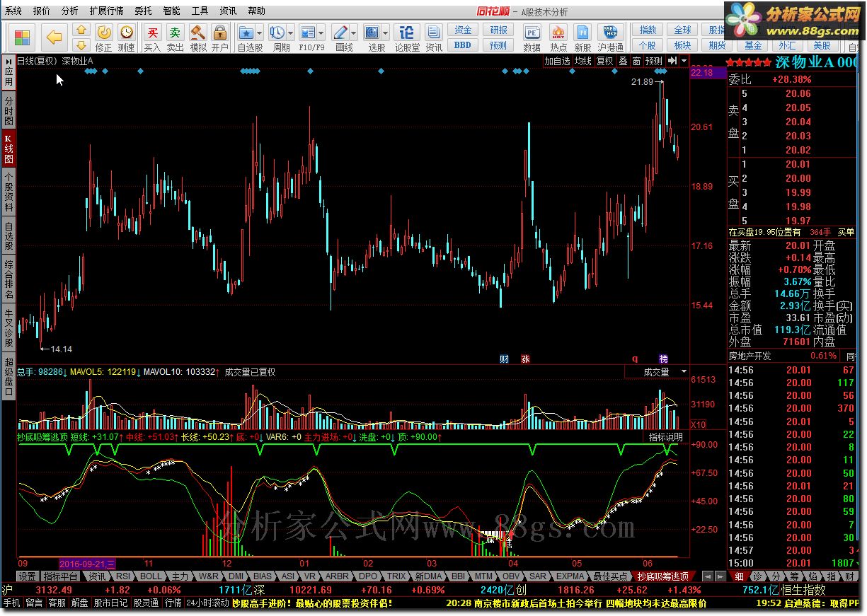Go back with the yellow left arrow
Image resolution: width=867 pixels, height=616 pixels.
54,37
